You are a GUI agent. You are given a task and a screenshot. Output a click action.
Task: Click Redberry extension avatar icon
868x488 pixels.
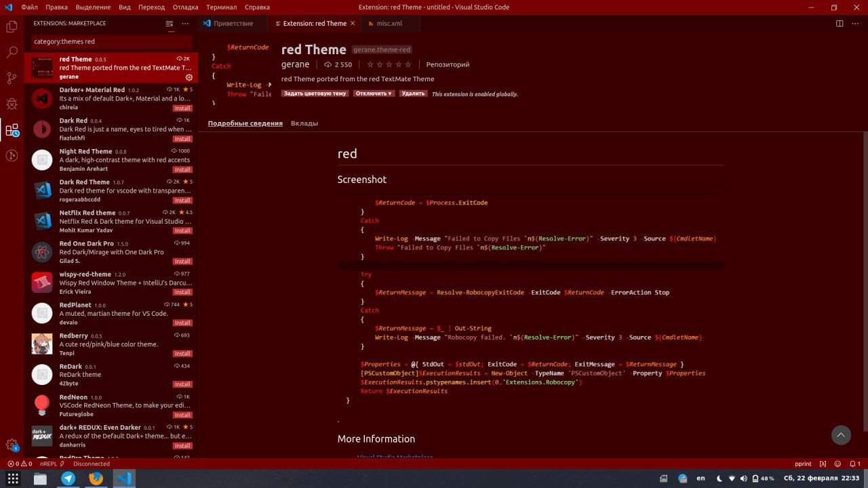(42, 344)
